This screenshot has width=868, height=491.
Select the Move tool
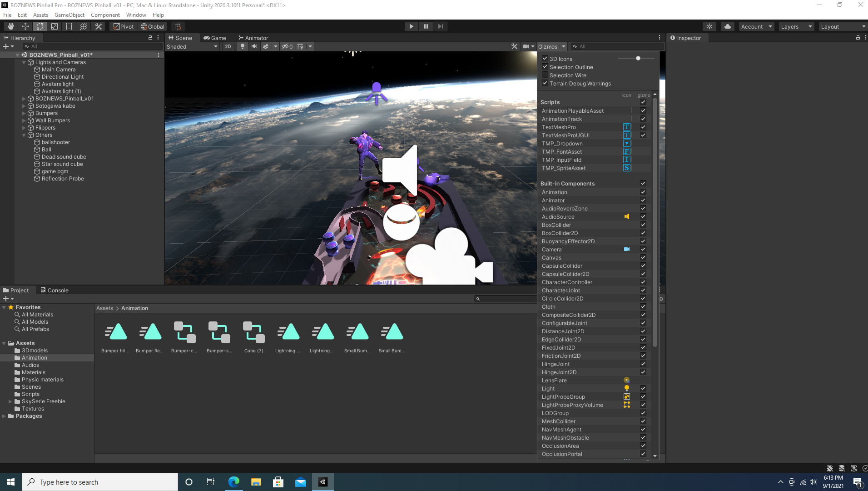(25, 26)
